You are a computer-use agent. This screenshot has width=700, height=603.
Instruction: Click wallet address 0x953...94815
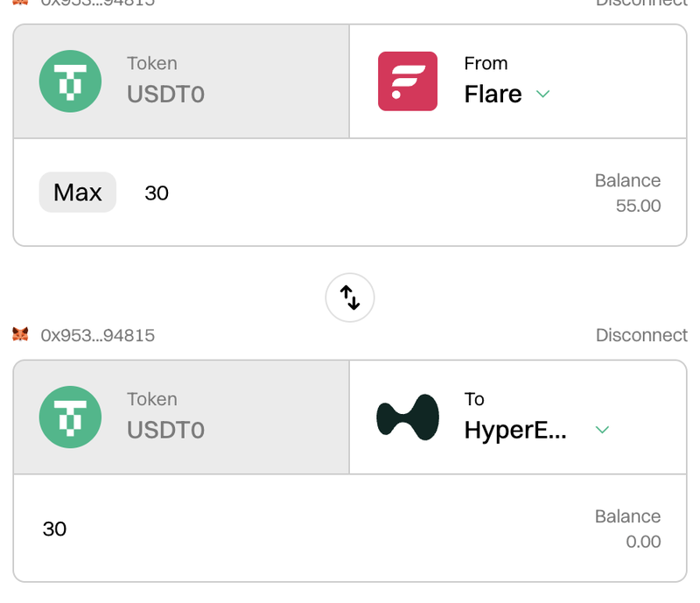(98, 335)
